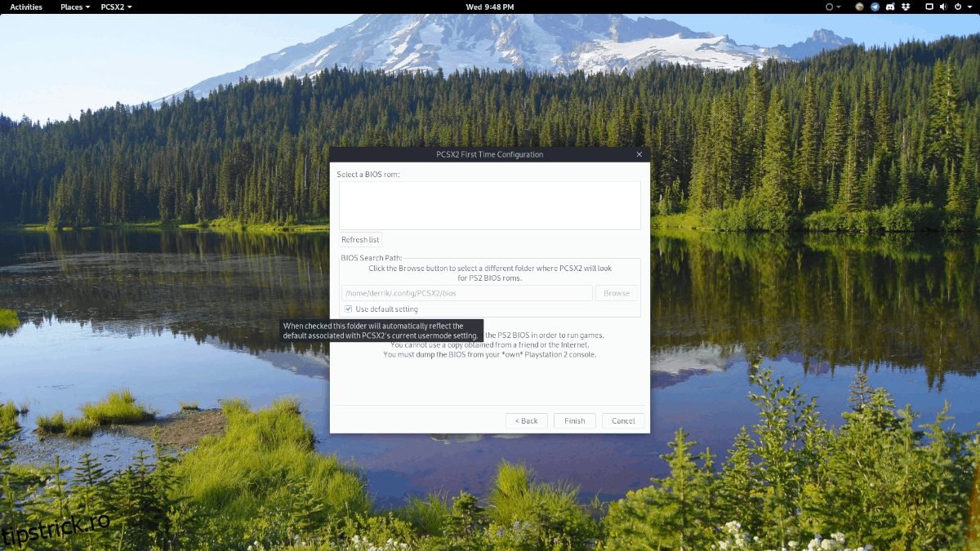Uncheck the Use default setting checkbox
980x551 pixels.
[349, 309]
